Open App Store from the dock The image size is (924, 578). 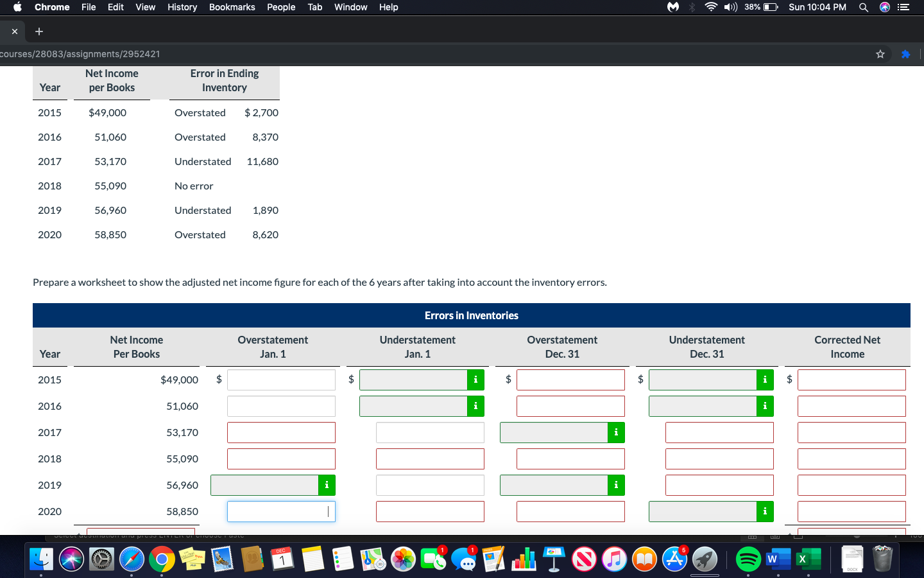674,559
